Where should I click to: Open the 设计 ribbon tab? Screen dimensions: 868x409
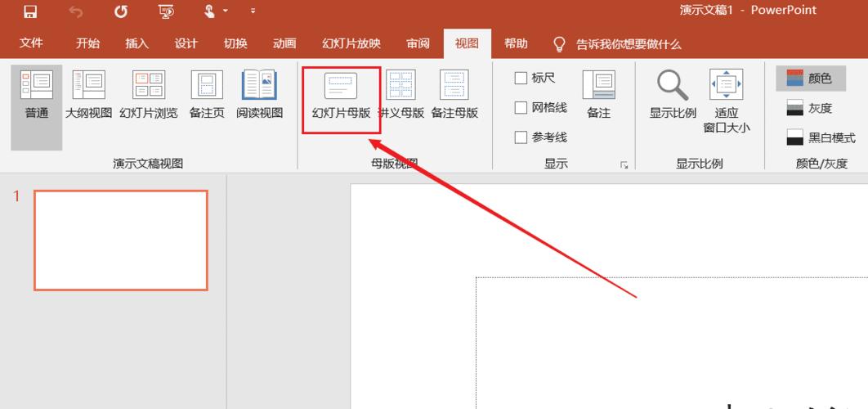186,44
